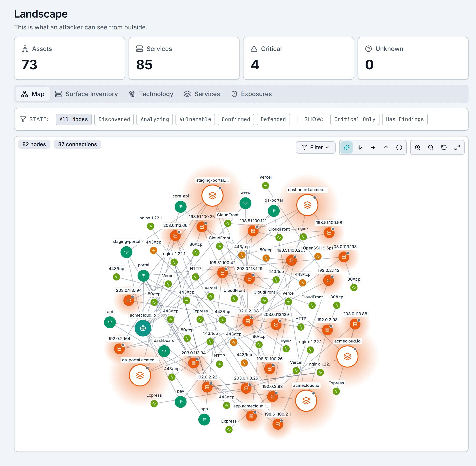Click the staging-portal layered node icon
476x466 pixels.
[212, 195]
